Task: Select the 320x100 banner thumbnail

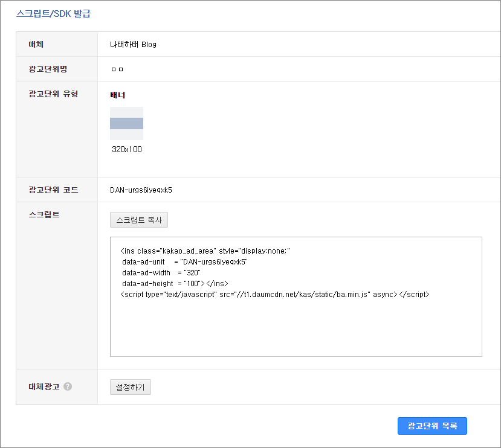Action: (126, 123)
